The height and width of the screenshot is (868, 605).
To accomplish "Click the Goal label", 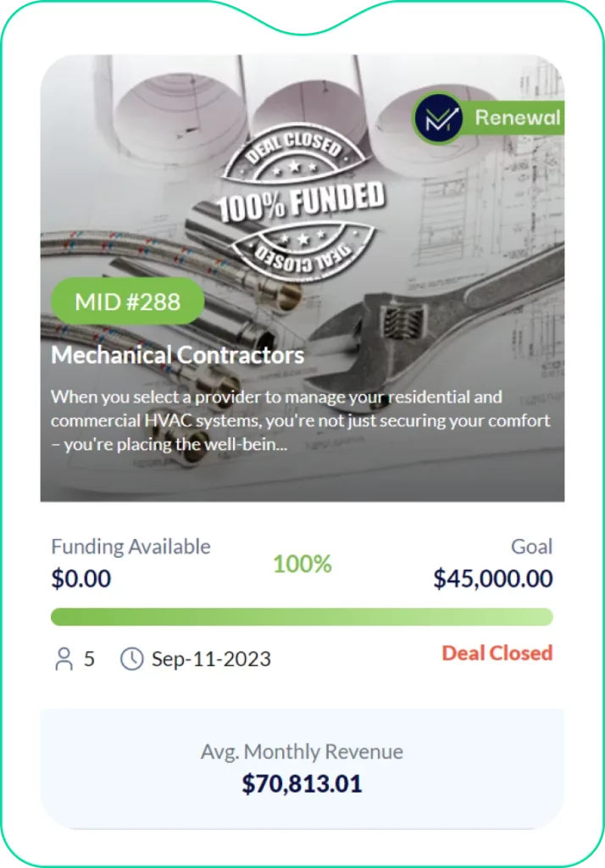I will 531,547.
